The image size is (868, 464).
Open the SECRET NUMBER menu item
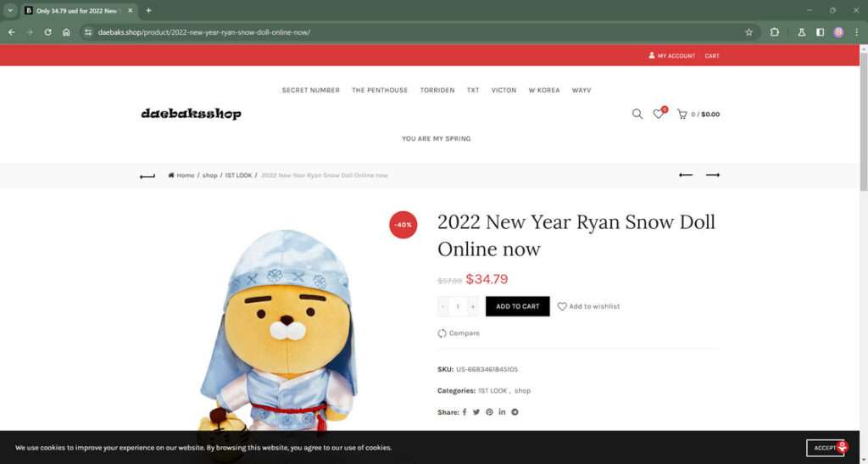coord(310,90)
